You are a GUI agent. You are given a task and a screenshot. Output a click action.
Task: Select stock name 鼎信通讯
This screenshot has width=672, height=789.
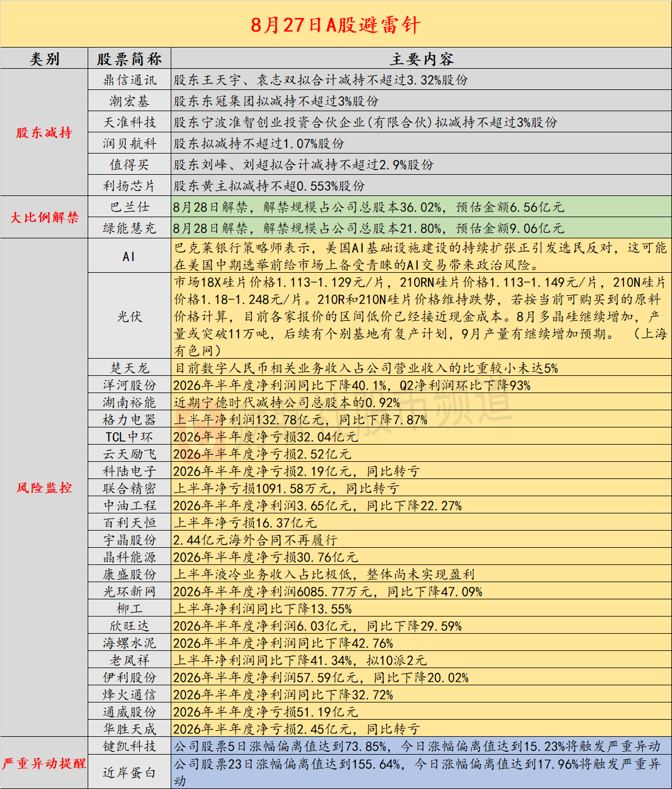pyautogui.click(x=129, y=80)
